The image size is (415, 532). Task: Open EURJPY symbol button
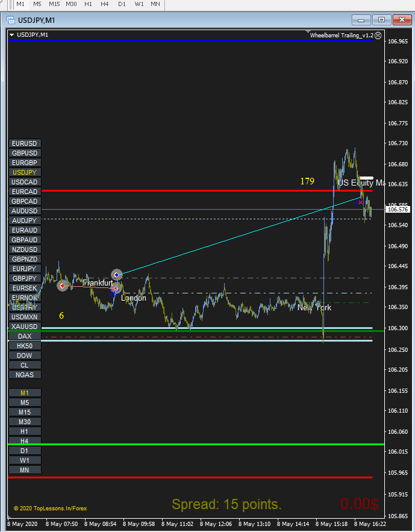click(25, 269)
